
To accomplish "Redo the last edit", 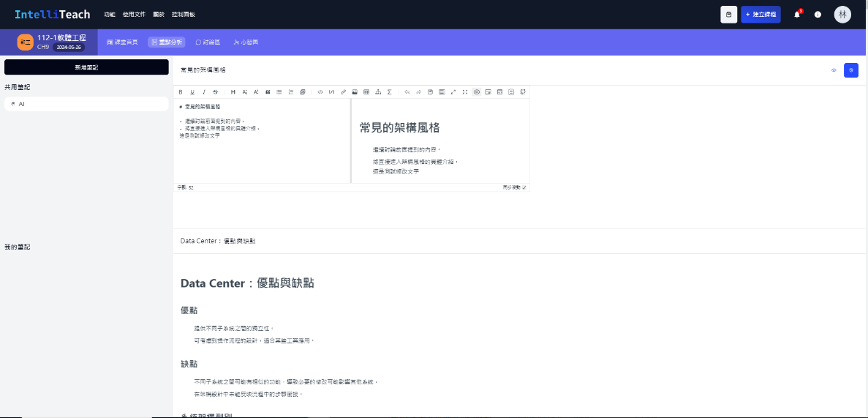I will coord(418,92).
